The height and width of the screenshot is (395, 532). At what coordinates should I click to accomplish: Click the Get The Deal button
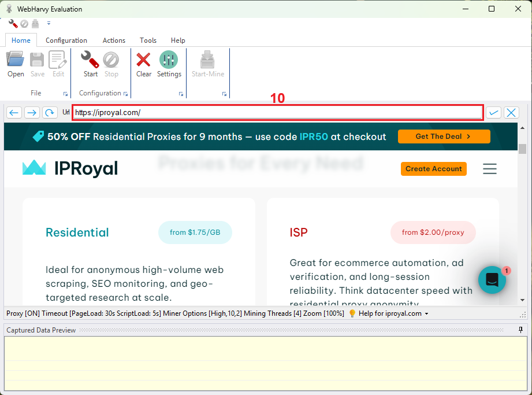tap(444, 136)
